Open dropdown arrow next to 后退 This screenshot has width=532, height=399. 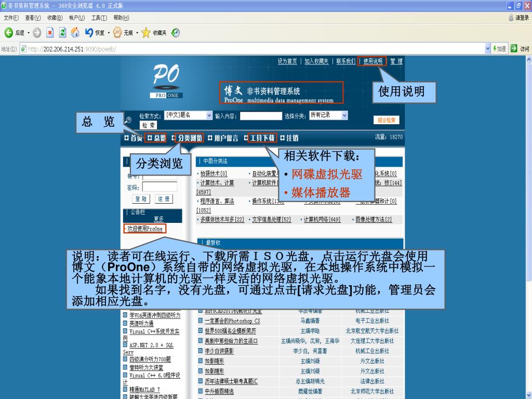[29, 33]
